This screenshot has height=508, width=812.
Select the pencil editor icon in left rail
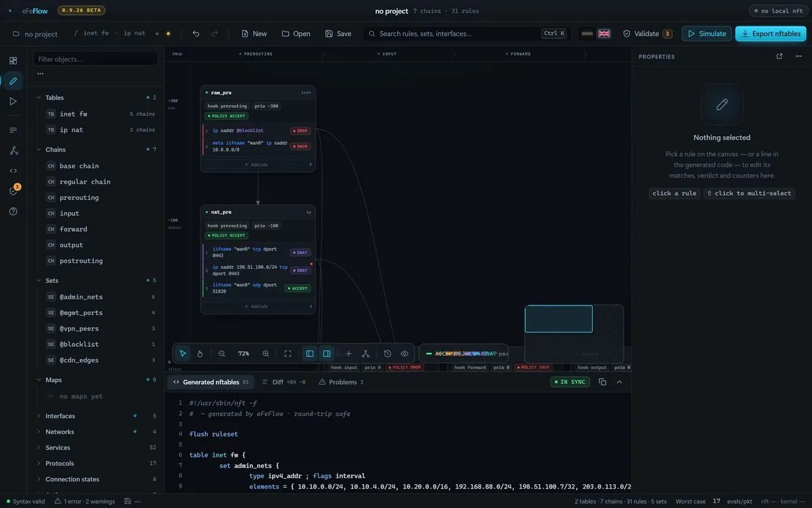[x=13, y=81]
